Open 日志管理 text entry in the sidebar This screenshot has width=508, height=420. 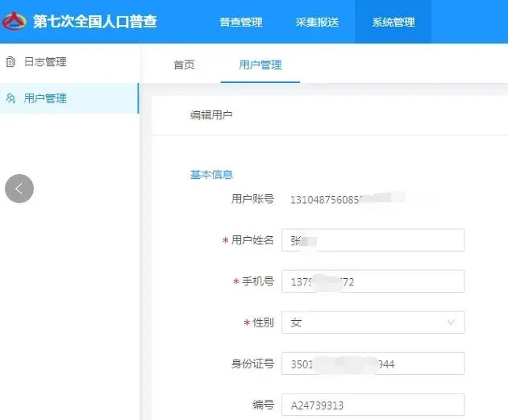pyautogui.click(x=45, y=62)
